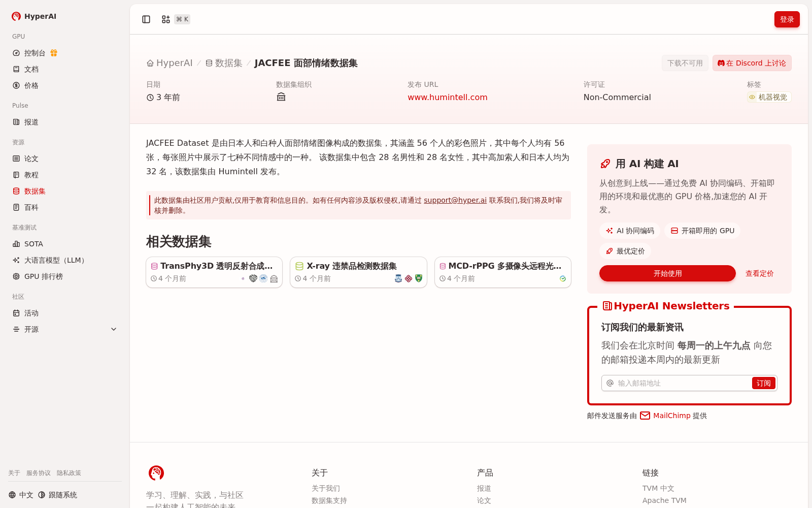This screenshot has width=812, height=508.
Task: Open SOTA benchmarks in the sidebar
Action: (65, 244)
